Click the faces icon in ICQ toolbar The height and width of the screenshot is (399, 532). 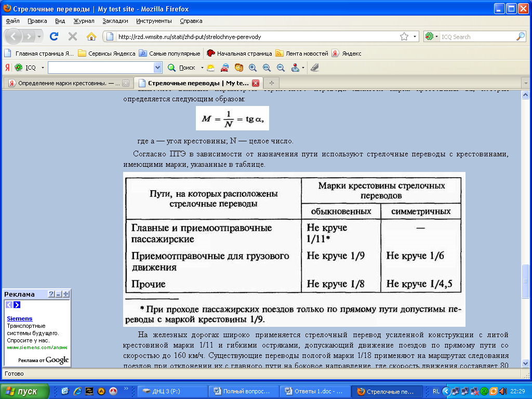[x=239, y=68]
